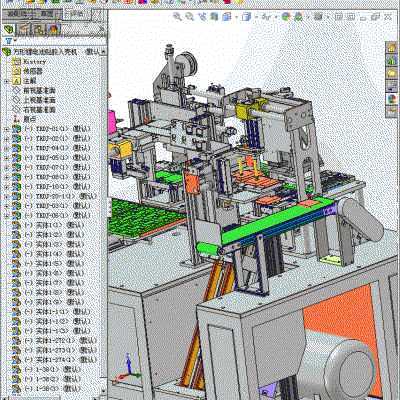
Task: Switch to the DisplayManager tab
Action: click(54, 30)
